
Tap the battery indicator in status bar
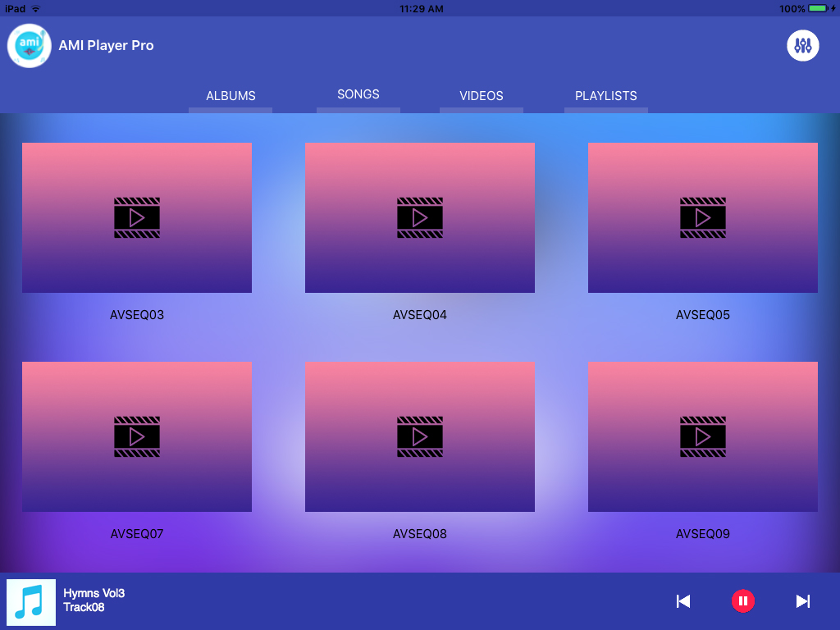pos(818,8)
